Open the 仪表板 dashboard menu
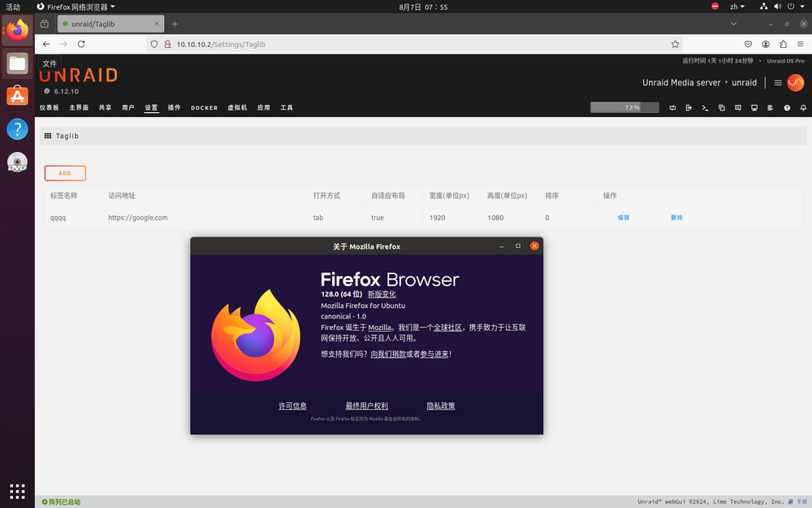Viewport: 812px width, 508px height. (50, 108)
